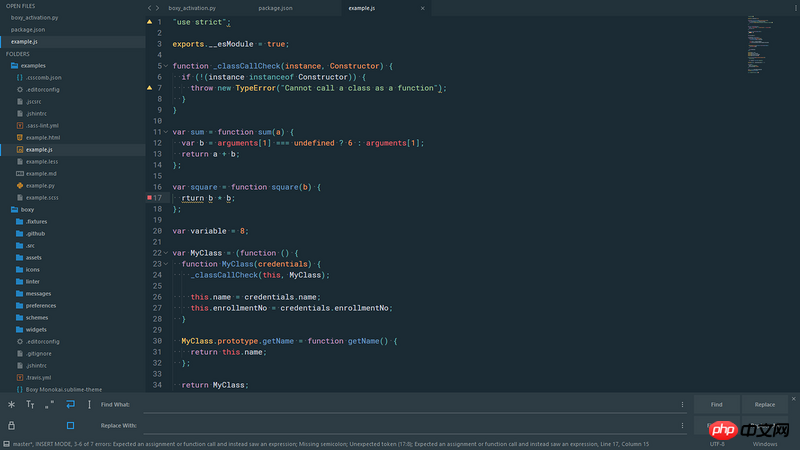This screenshot has height=450, width=800.
Task: Click the Find button
Action: pos(716,405)
